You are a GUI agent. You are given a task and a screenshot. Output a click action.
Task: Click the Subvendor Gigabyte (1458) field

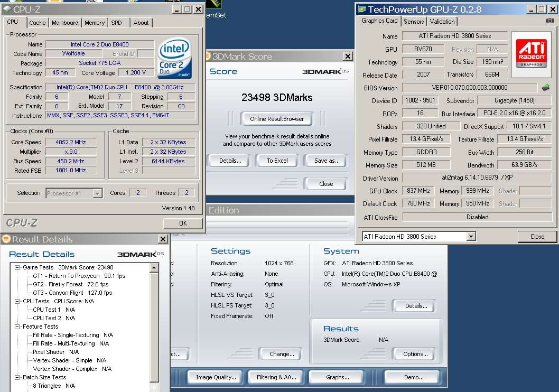[515, 100]
